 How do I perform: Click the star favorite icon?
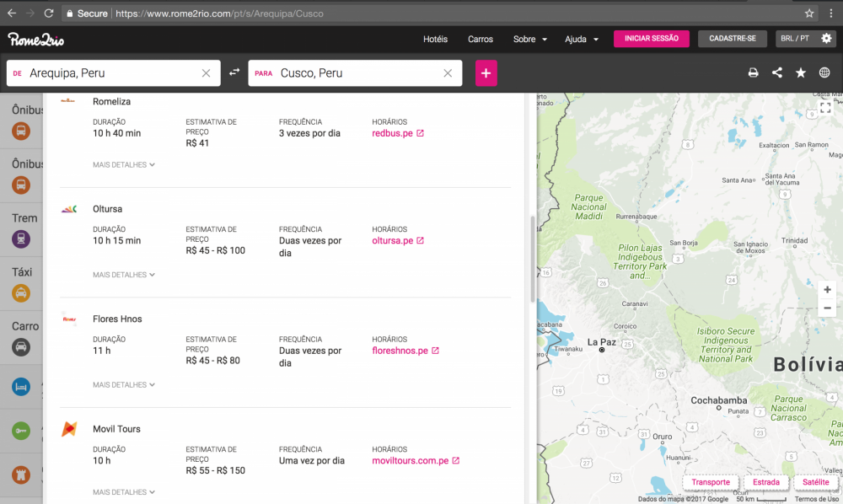[x=801, y=73]
